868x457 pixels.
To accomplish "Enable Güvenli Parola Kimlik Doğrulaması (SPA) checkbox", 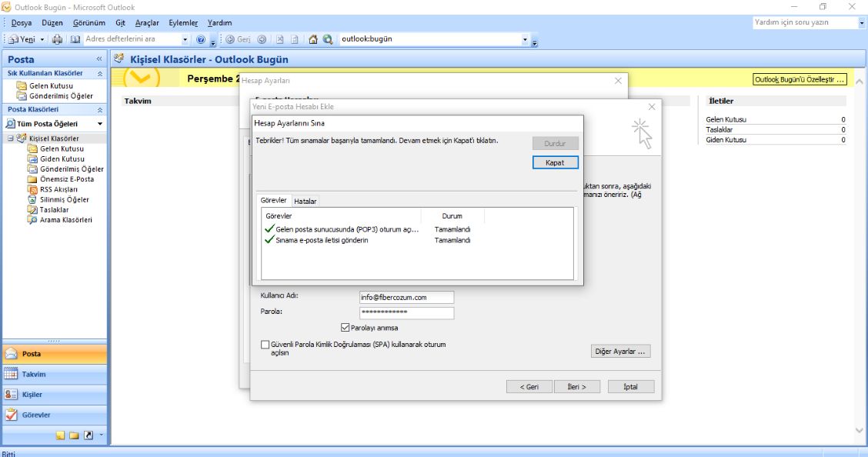I will (x=265, y=345).
